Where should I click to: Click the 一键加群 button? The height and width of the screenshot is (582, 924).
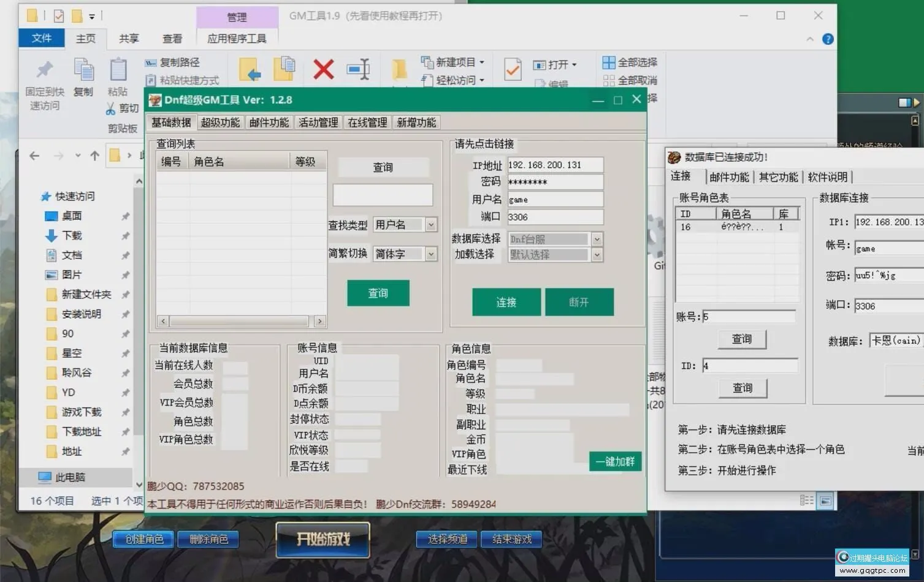(x=615, y=461)
